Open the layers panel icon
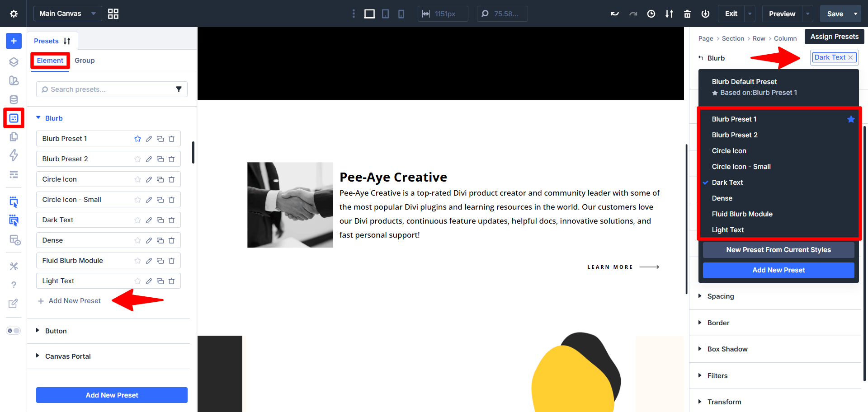The width and height of the screenshot is (868, 412). [x=14, y=61]
